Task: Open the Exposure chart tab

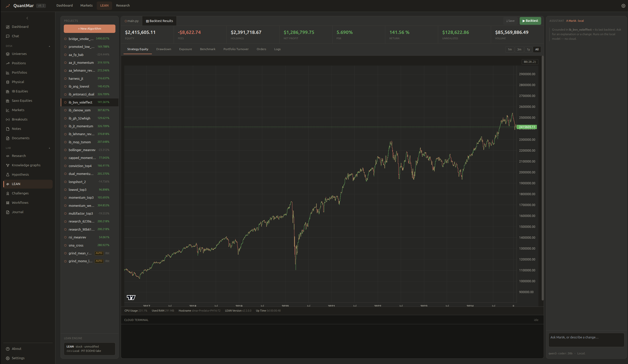Action: (x=185, y=49)
